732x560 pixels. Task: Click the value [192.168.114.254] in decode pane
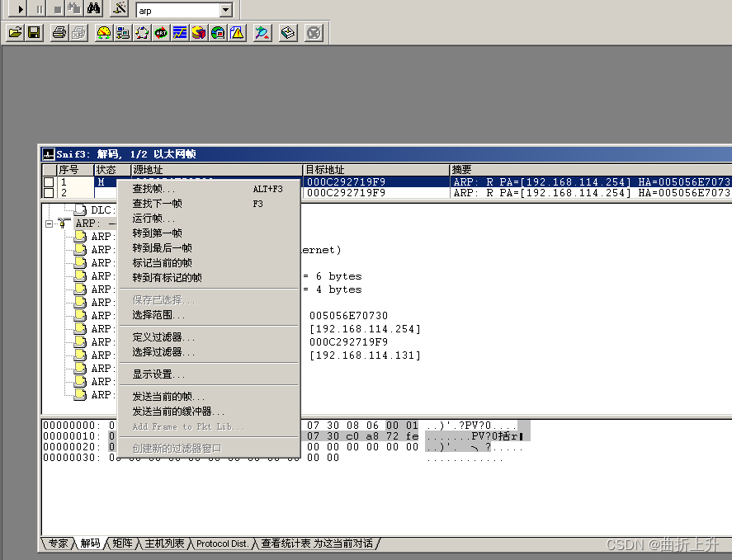pyautogui.click(x=365, y=329)
